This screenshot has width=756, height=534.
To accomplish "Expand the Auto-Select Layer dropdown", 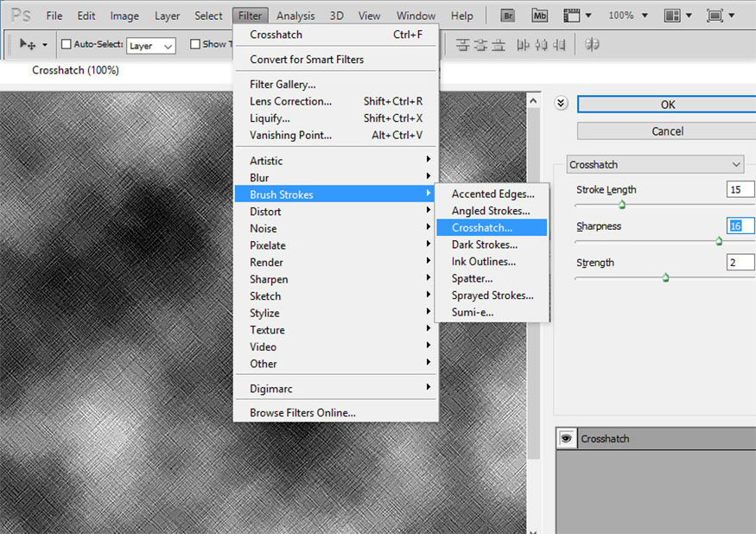I will coord(151,46).
